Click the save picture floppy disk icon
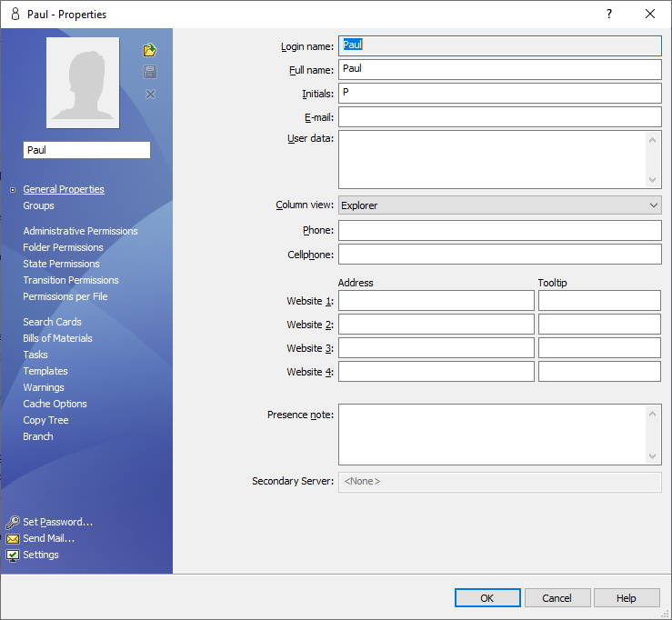Screen dimensions: 672x620 [150, 72]
